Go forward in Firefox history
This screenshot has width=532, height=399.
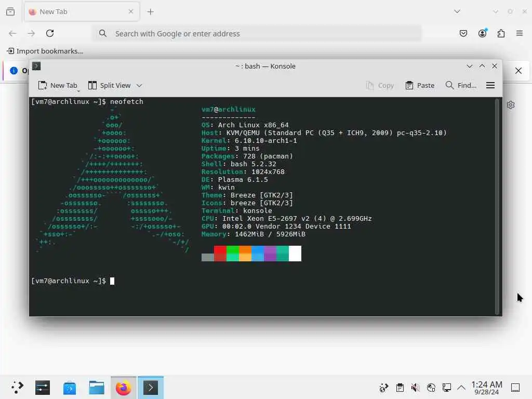tap(31, 33)
